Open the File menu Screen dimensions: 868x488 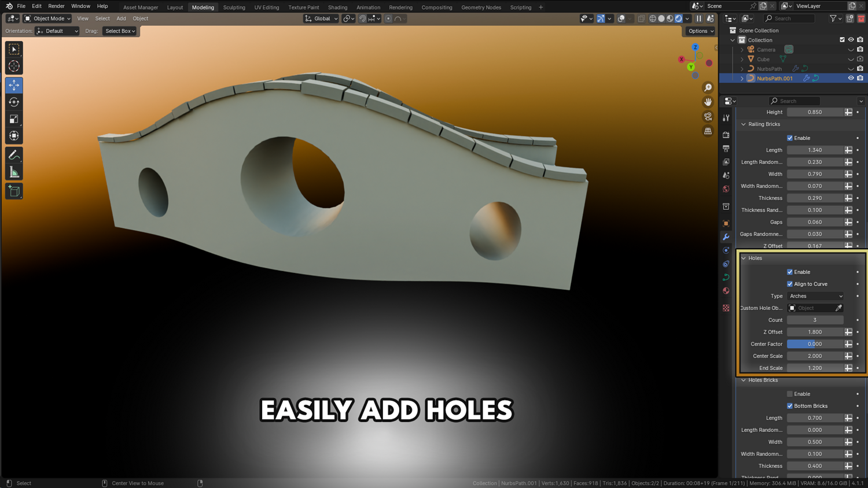[x=21, y=6]
